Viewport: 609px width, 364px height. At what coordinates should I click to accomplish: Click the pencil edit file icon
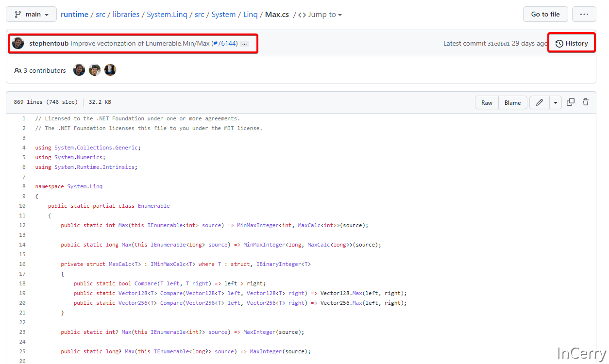(539, 102)
